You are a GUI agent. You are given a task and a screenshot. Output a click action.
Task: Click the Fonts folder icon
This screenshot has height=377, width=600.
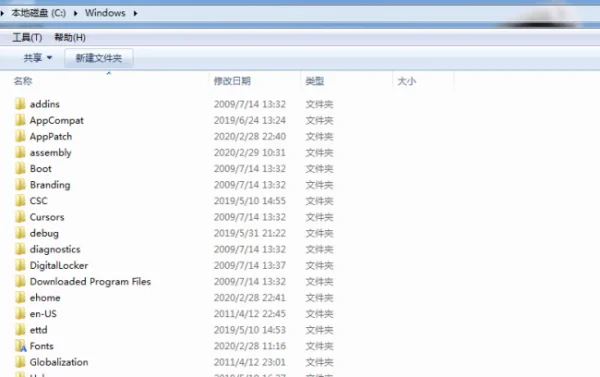(x=21, y=346)
